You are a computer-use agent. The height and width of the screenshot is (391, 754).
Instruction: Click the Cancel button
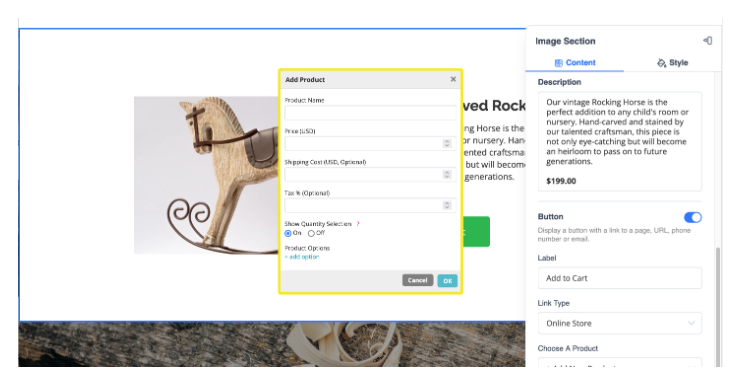[417, 280]
